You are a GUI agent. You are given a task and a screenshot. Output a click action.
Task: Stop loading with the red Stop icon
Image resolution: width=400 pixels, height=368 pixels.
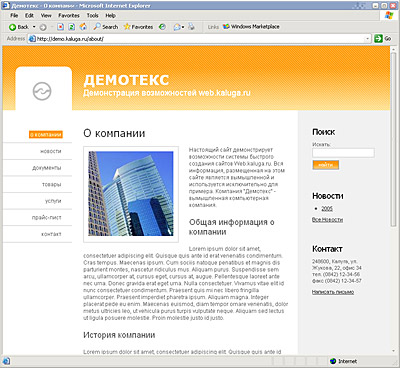click(x=60, y=27)
